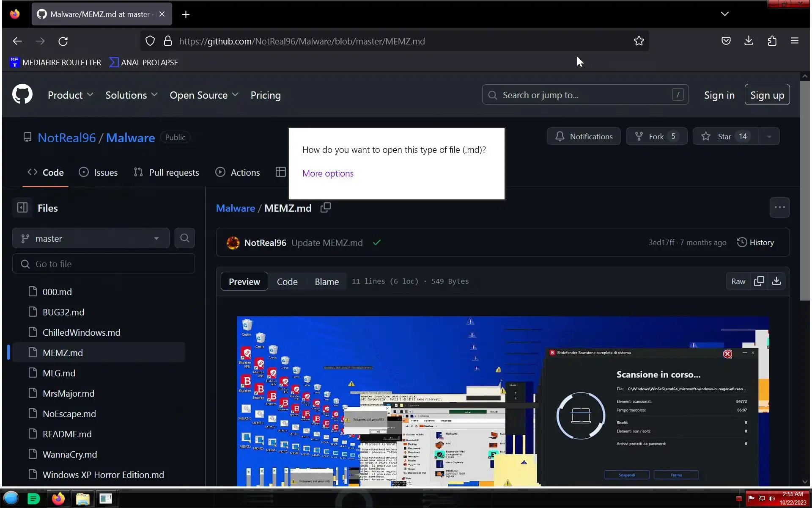The height and width of the screenshot is (508, 812).
Task: Expand the Product menu
Action: tap(70, 95)
